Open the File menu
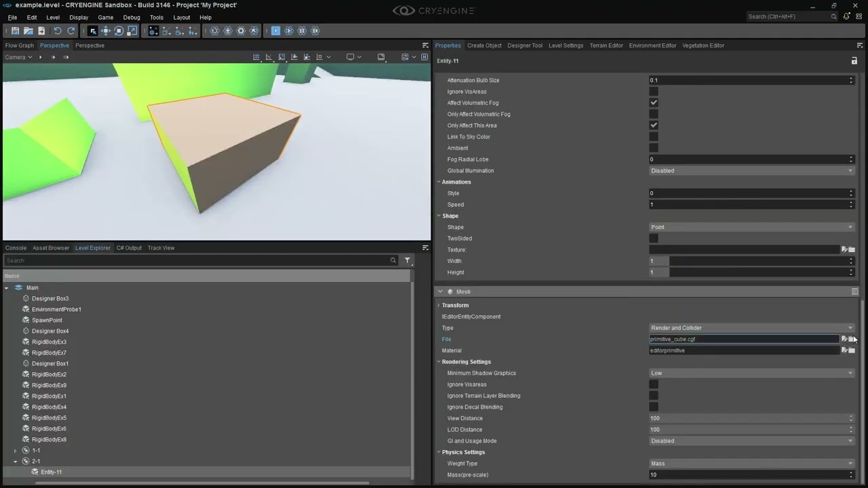Screen dimensions: 868x488 12,17
